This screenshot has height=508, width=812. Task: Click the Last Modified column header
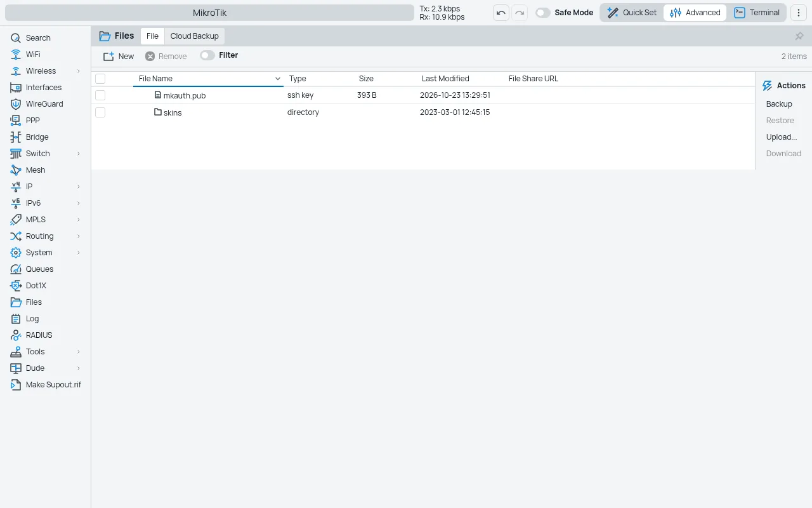tap(445, 79)
